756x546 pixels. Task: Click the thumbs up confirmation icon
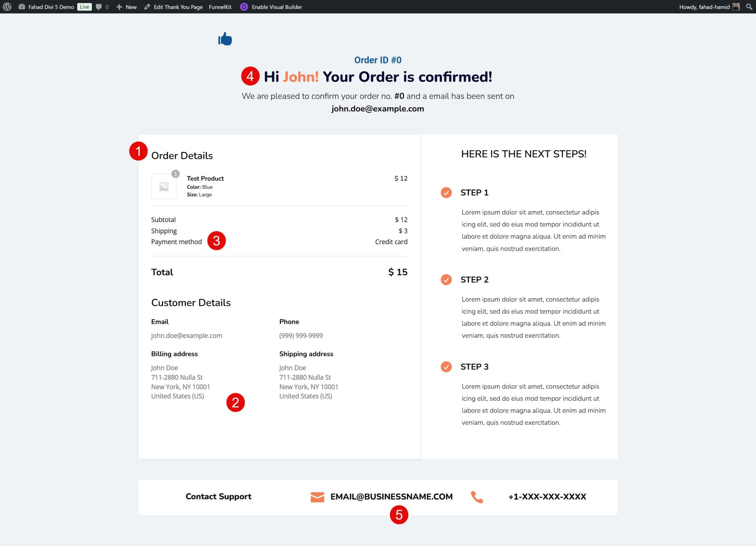click(225, 38)
